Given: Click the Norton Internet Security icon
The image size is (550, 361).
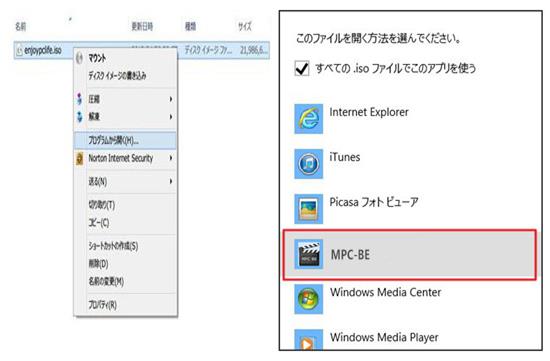Looking at the screenshot, I should pyautogui.click(x=80, y=159).
